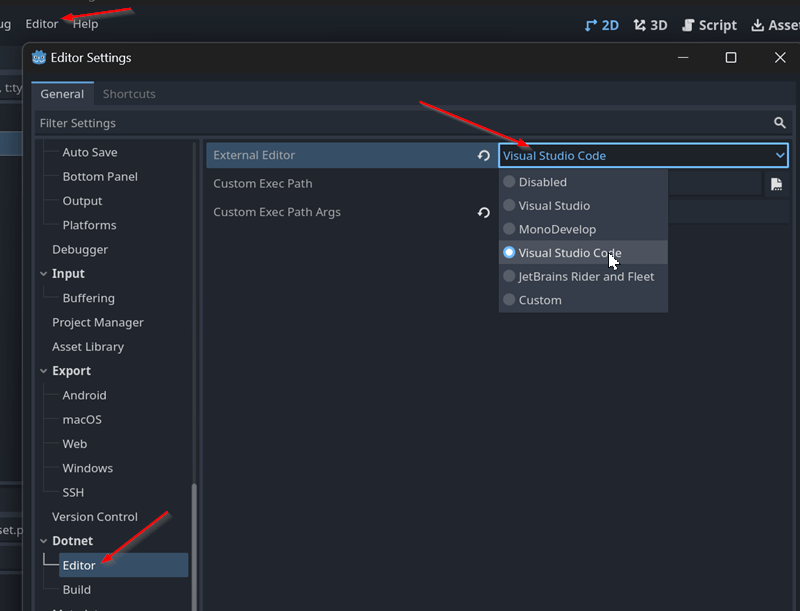Image resolution: width=800 pixels, height=611 pixels.
Task: Collapse the Input section
Action: (x=44, y=274)
